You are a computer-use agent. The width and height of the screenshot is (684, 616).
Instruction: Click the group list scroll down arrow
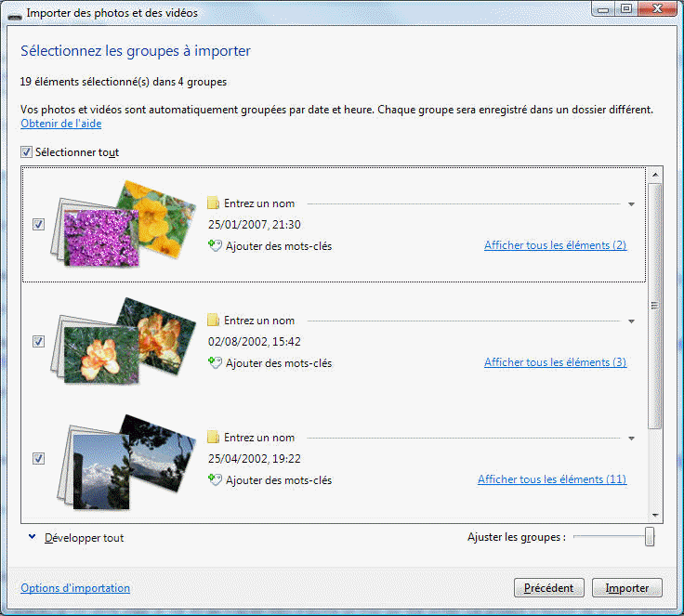click(x=655, y=516)
